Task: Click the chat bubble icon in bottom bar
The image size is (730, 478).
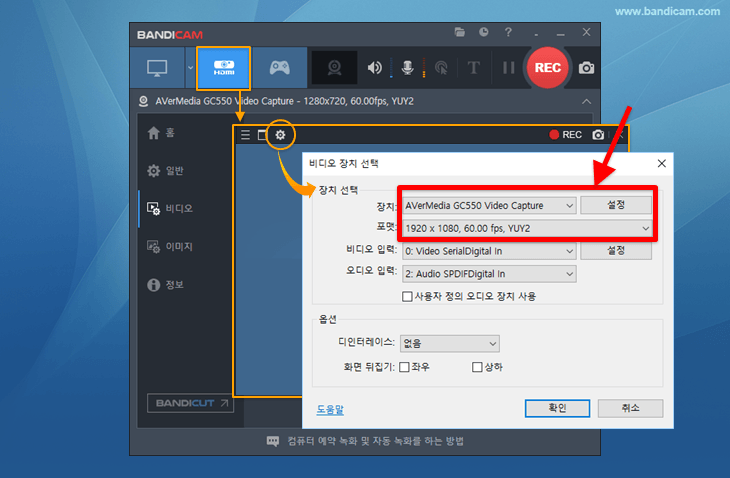Action: pyautogui.click(x=273, y=441)
